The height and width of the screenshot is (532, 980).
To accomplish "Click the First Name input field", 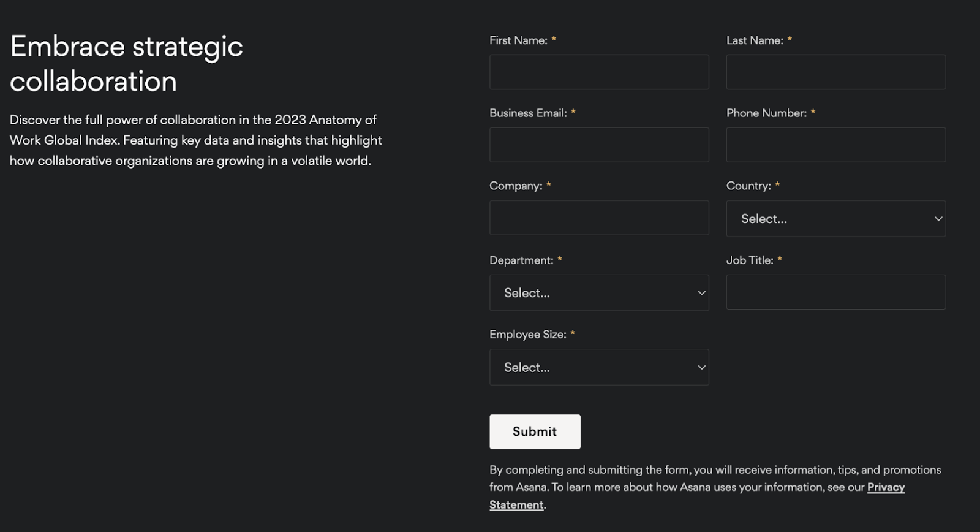I will [x=599, y=72].
